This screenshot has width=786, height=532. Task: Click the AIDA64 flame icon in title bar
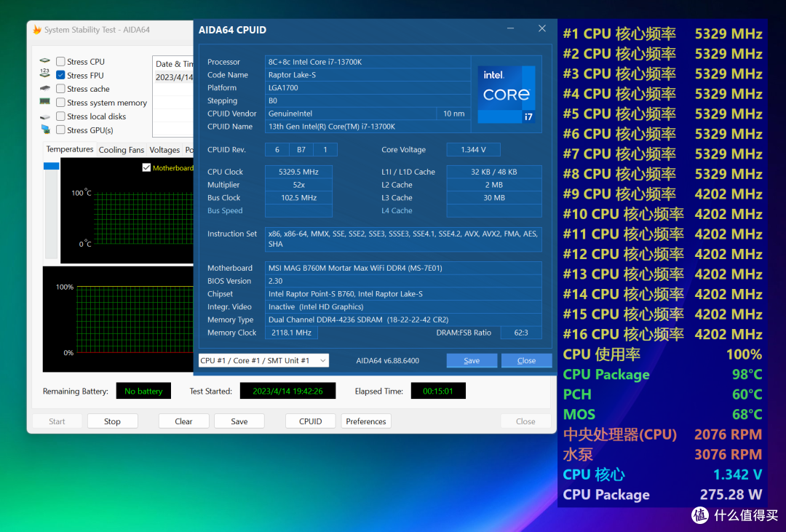36,30
